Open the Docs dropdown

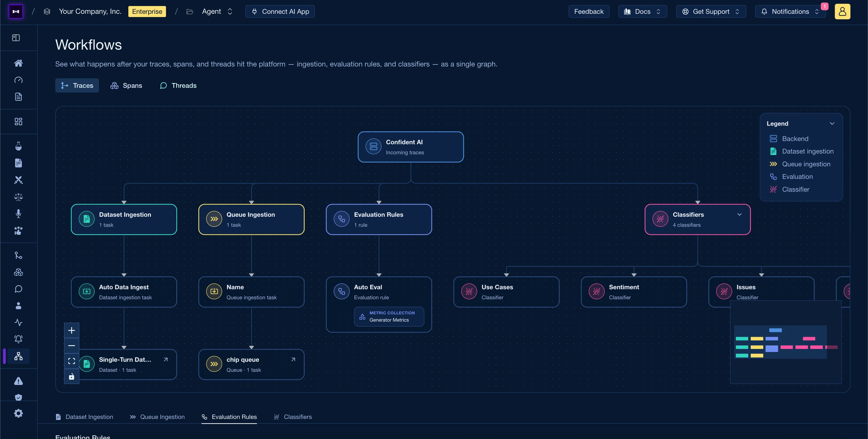tap(642, 12)
